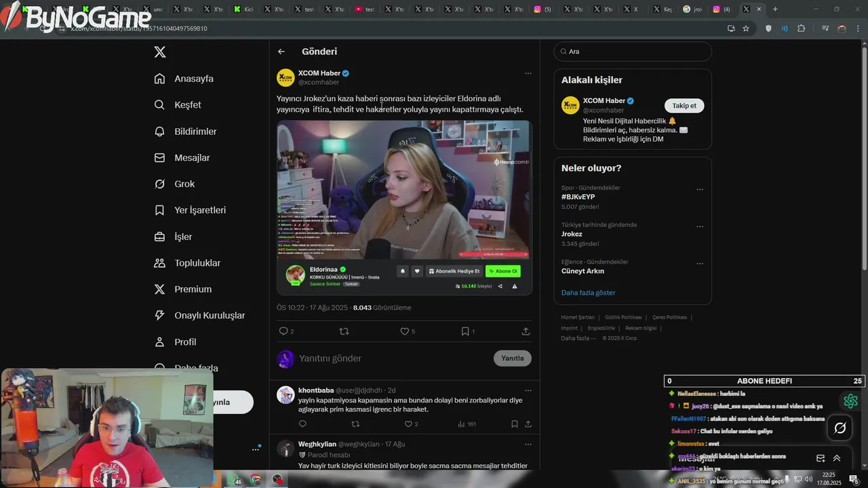The height and width of the screenshot is (488, 868).
Task: Open Topluluklar communities
Action: [187, 263]
